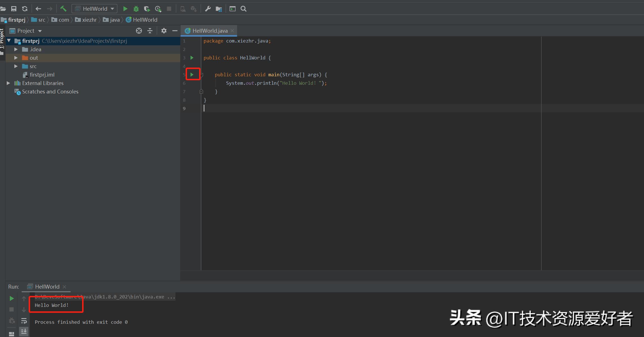This screenshot has height=337, width=644.
Task: Select the HellWorld.java editor tab
Action: pos(210,31)
